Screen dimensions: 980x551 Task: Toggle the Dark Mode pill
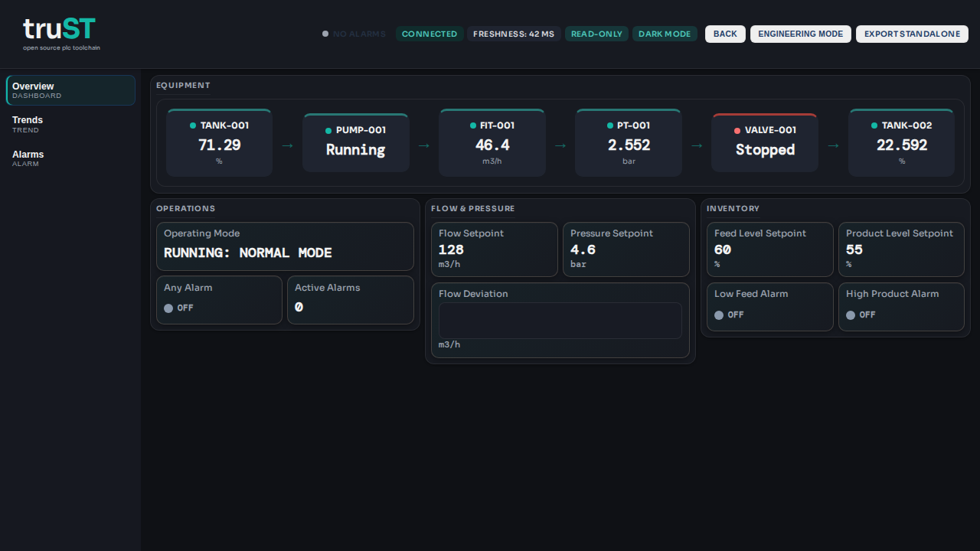(665, 34)
